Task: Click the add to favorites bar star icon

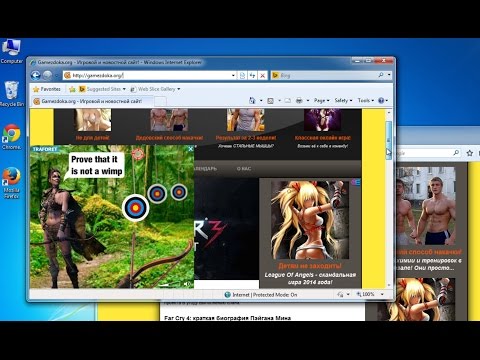Action: tap(72, 89)
